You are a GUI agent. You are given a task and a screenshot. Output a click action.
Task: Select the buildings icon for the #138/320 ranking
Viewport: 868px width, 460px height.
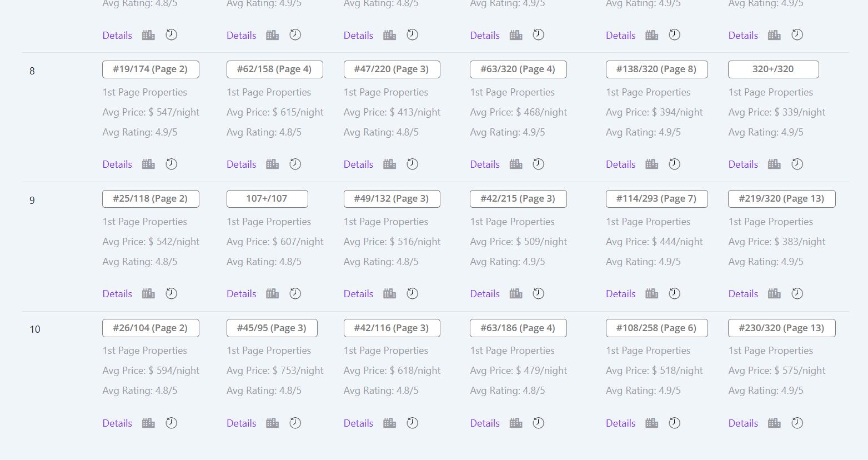coord(651,164)
